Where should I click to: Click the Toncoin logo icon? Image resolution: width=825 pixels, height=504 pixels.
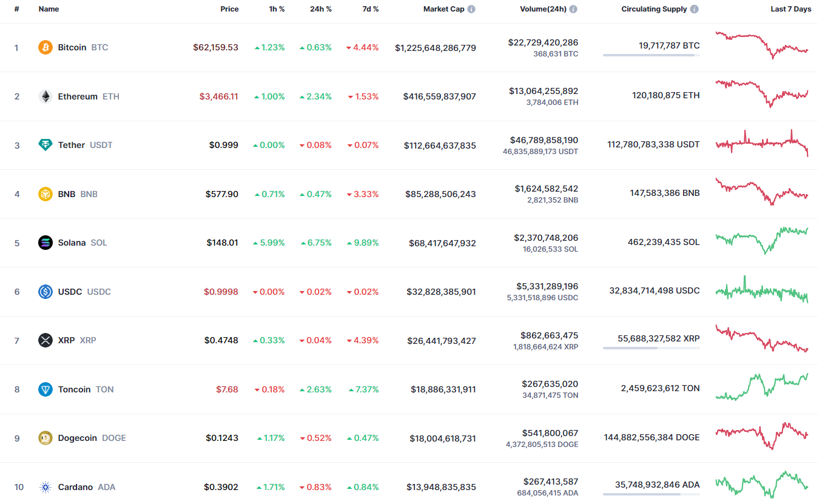pyautogui.click(x=45, y=389)
